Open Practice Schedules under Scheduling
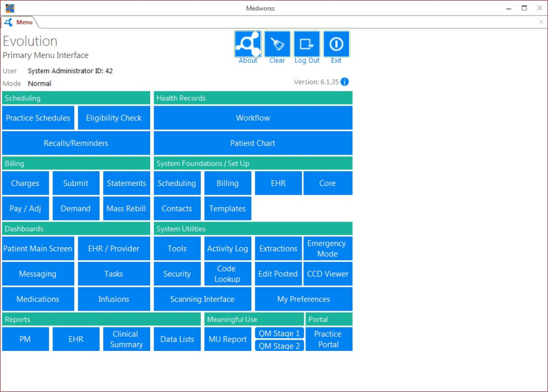Viewport: 548px width, 392px height. click(38, 118)
